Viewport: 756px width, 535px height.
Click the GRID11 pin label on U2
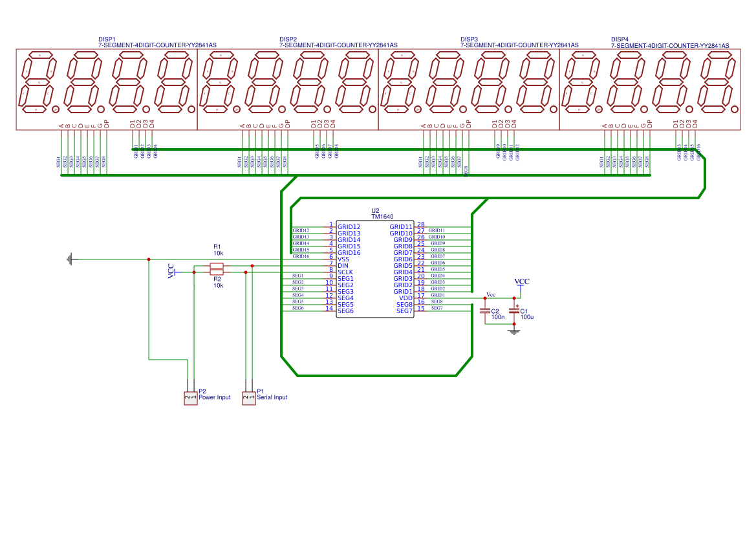tap(401, 226)
